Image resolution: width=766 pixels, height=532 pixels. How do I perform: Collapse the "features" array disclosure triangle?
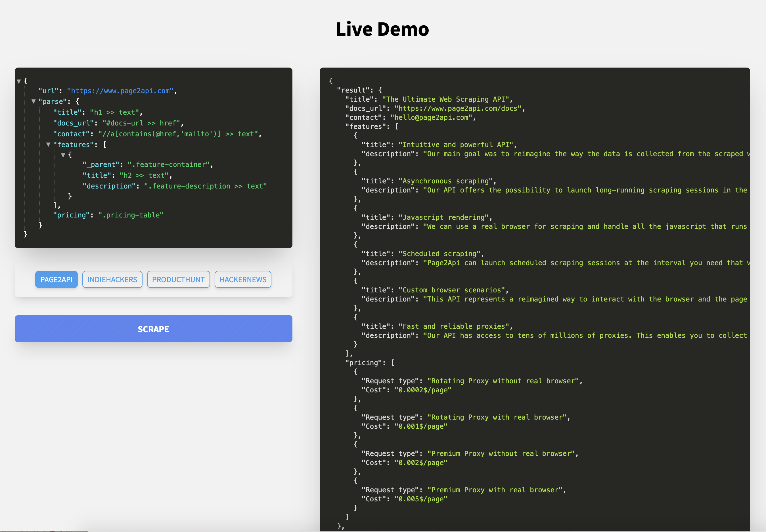pos(49,144)
